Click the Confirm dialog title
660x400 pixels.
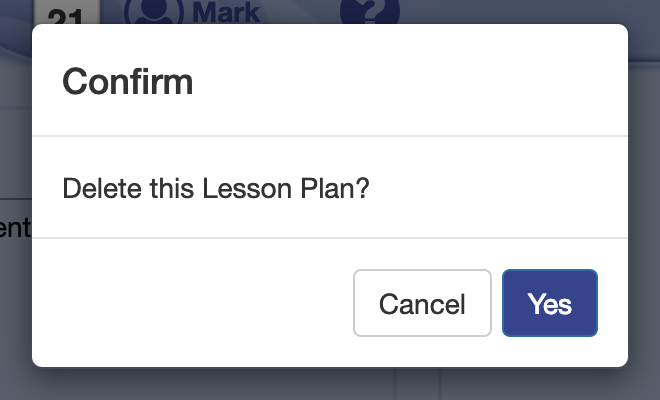128,81
